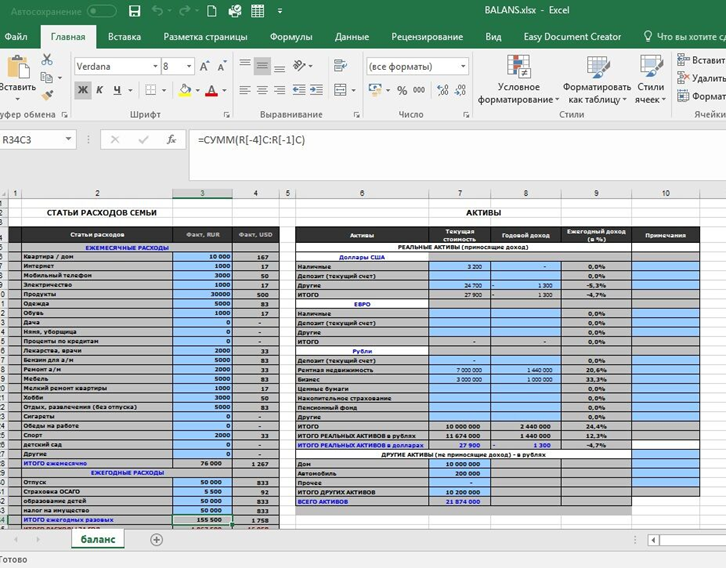Click the Wrap Text icon
The width and height of the screenshot is (726, 568).
point(340,66)
